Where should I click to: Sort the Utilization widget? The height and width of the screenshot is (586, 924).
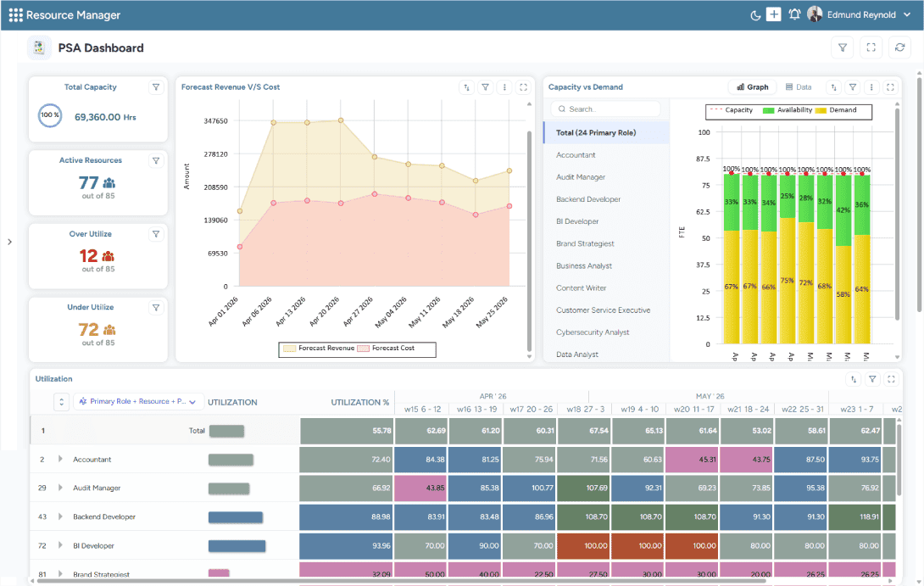pyautogui.click(x=854, y=380)
